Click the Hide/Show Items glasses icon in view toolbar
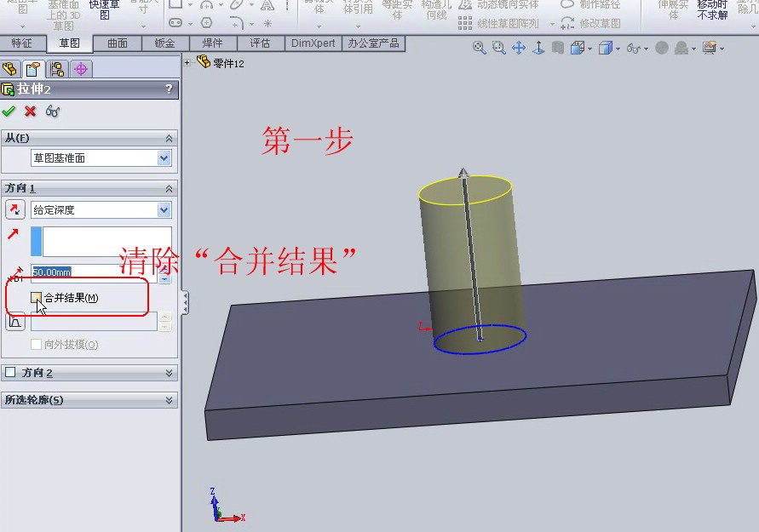Image resolution: width=759 pixels, height=532 pixels. 633,48
